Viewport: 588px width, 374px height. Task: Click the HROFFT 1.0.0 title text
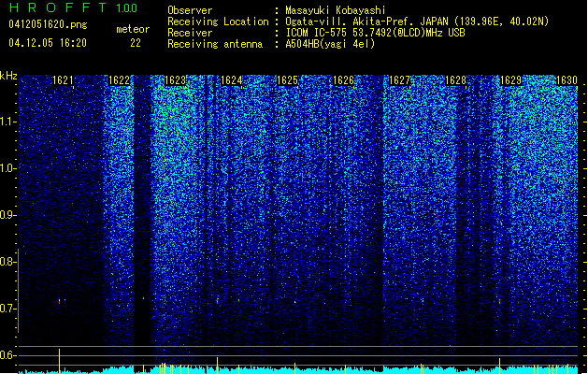point(73,7)
